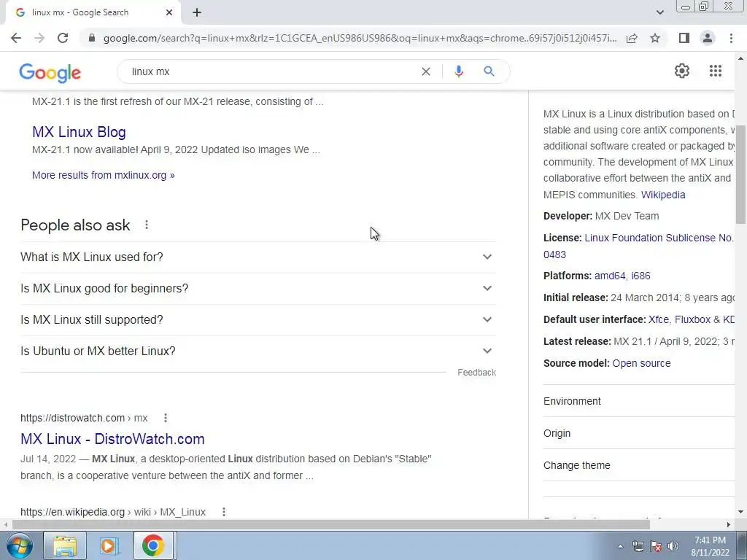Go back using the browser back arrow

16,38
